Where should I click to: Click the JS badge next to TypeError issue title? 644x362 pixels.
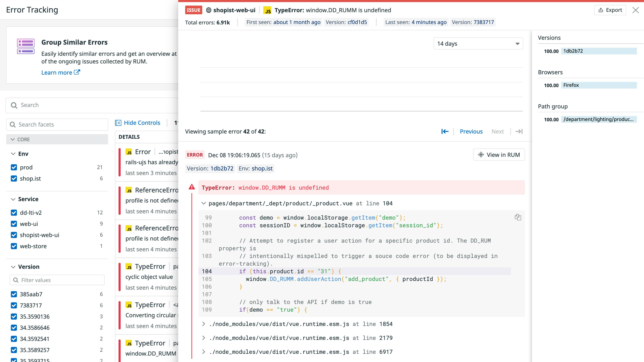pyautogui.click(x=267, y=10)
